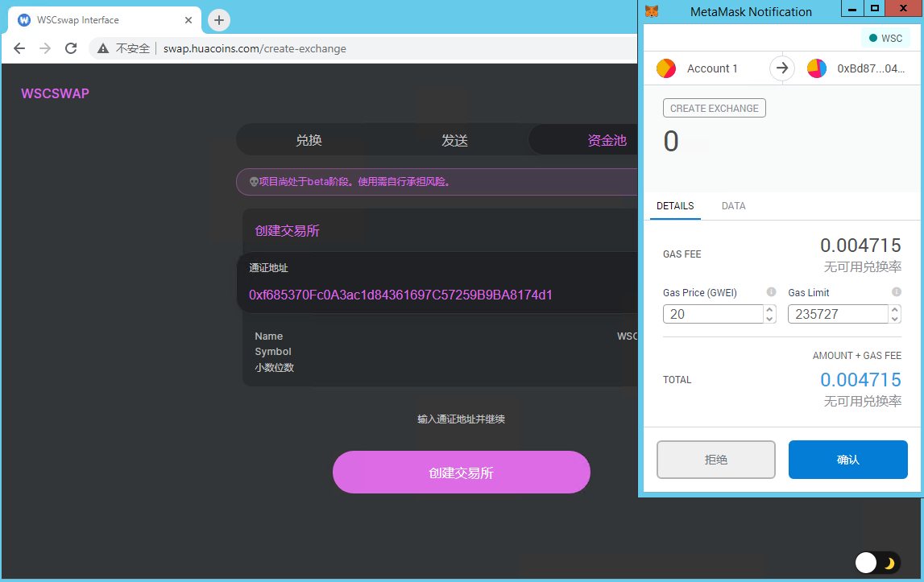Click the WSCSWAP logo link
924x582 pixels.
(x=56, y=93)
